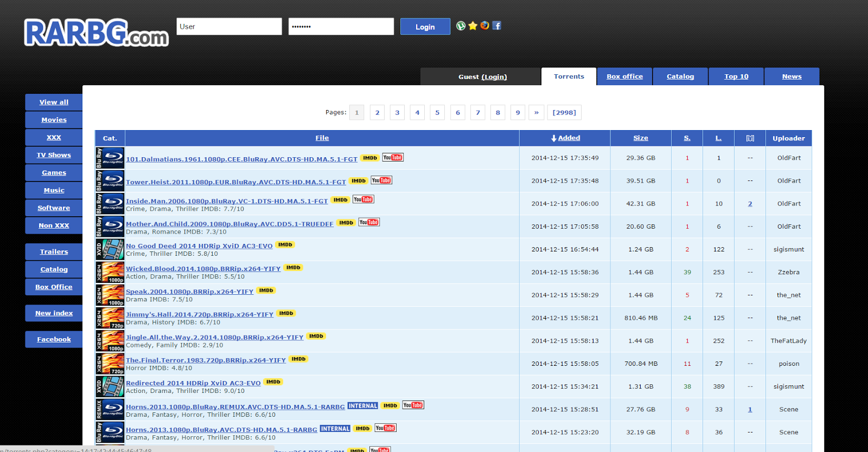Open the Facebook sidebar link
Image resolution: width=868 pixels, height=452 pixels.
point(54,339)
